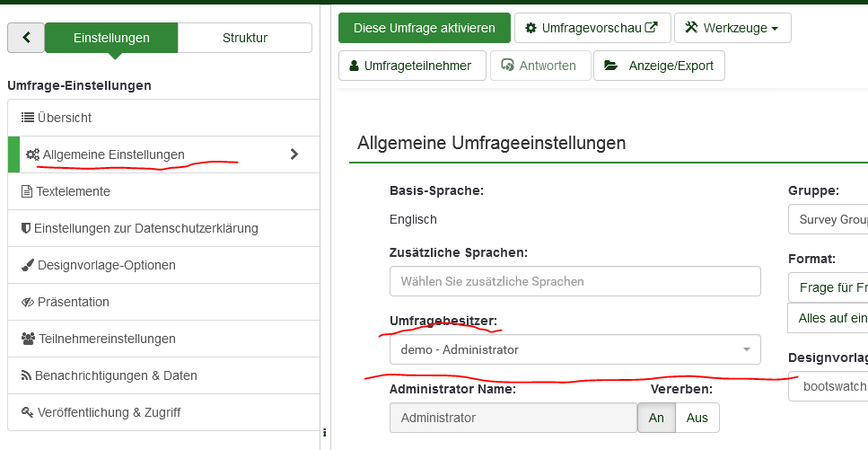This screenshot has height=450, width=868.
Task: Open the Umfragebesitzer dropdown
Action: [x=574, y=349]
